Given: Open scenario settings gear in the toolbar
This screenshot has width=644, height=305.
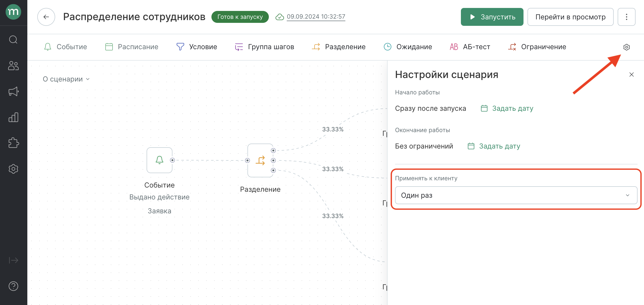Looking at the screenshot, I should point(626,47).
